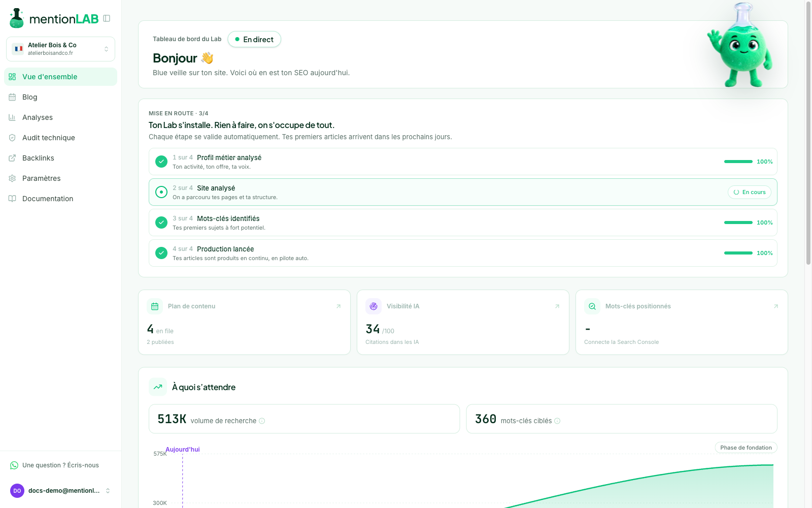Open the Analyses section
The height and width of the screenshot is (508, 812).
(x=60, y=117)
